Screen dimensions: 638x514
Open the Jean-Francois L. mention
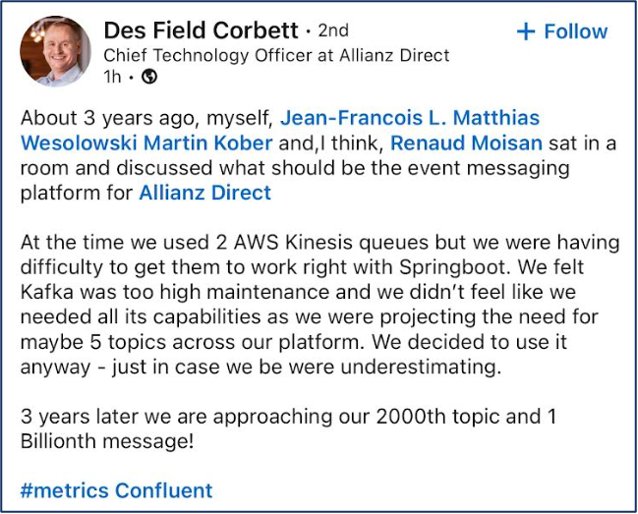[x=367, y=118]
